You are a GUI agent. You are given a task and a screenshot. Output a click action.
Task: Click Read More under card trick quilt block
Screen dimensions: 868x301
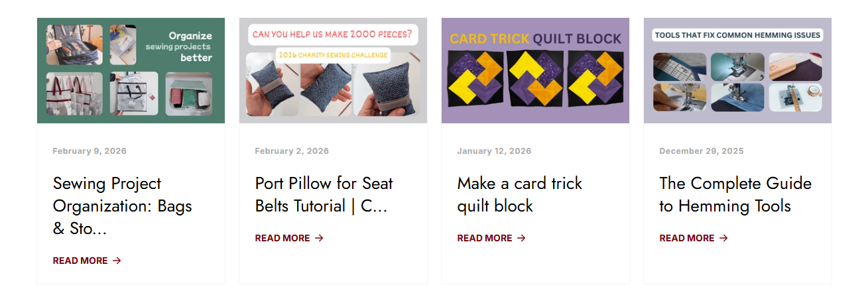[x=485, y=238]
